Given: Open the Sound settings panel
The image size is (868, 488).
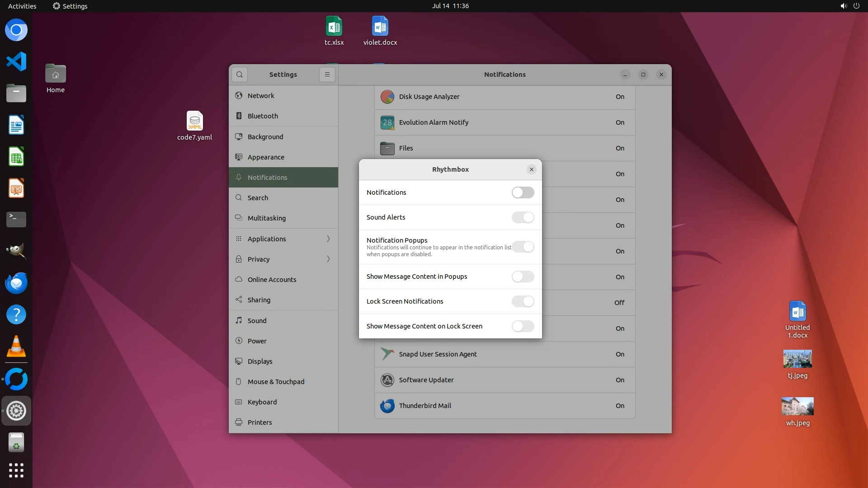Looking at the screenshot, I should tap(257, 321).
